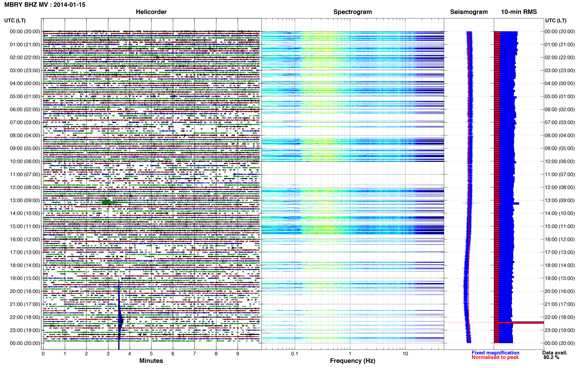Click the Frequency (Hz) axis label

[352, 361]
